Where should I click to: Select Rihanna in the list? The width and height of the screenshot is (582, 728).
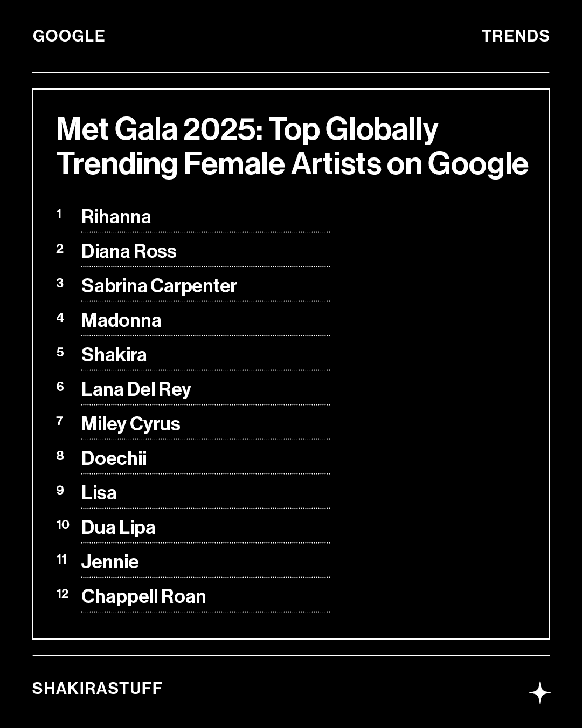coord(116,217)
